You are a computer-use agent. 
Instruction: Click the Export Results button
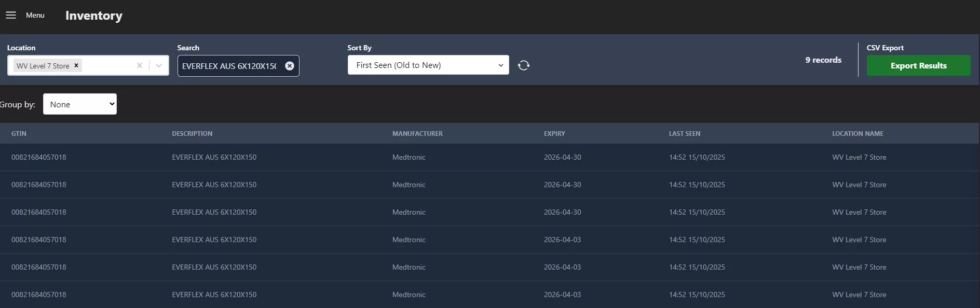click(918, 65)
